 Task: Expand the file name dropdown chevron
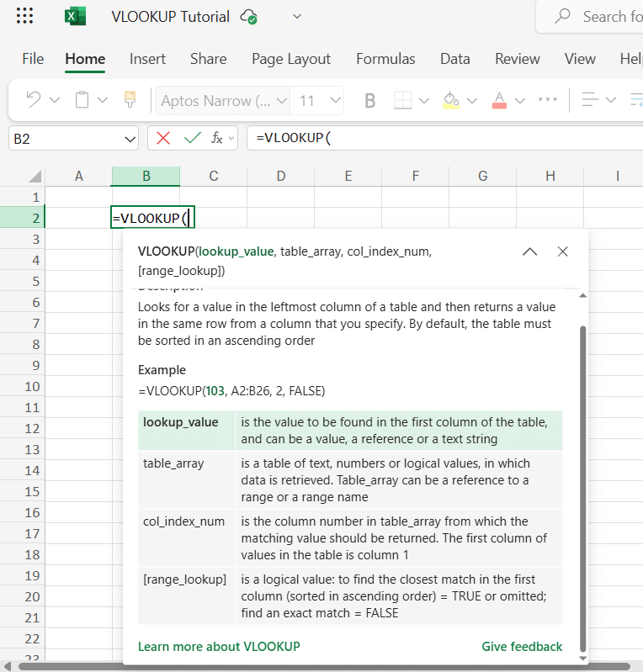(297, 17)
